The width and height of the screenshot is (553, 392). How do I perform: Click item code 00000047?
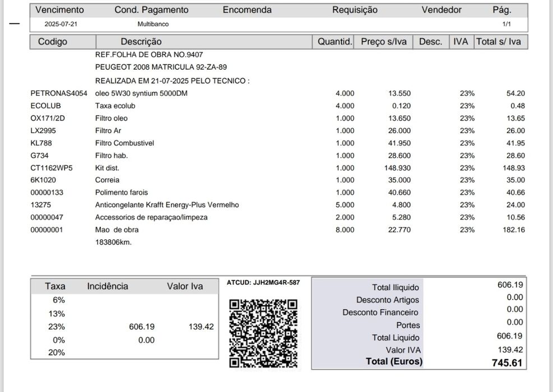coord(47,217)
